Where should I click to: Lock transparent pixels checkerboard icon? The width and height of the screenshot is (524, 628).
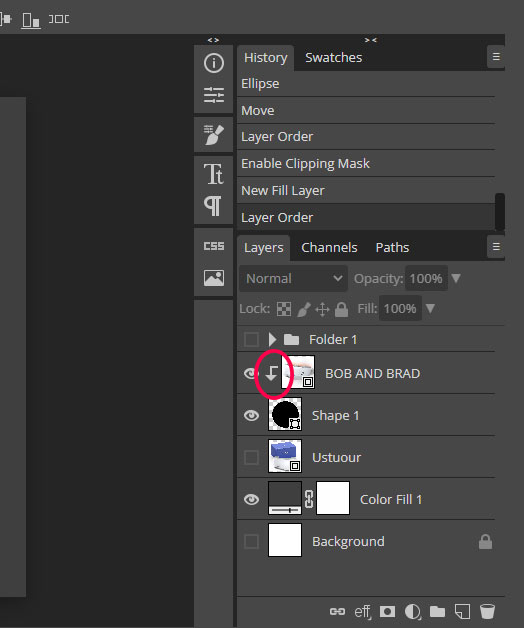tap(284, 309)
